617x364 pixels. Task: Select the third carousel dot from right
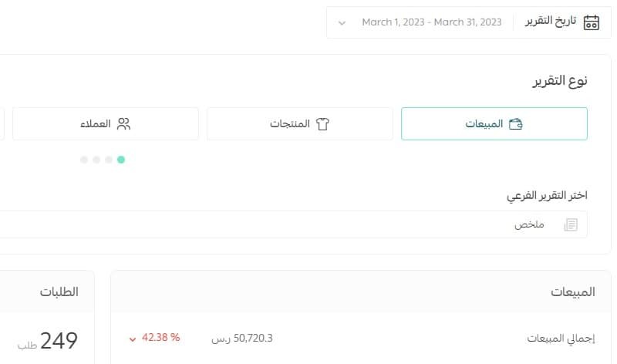click(96, 160)
